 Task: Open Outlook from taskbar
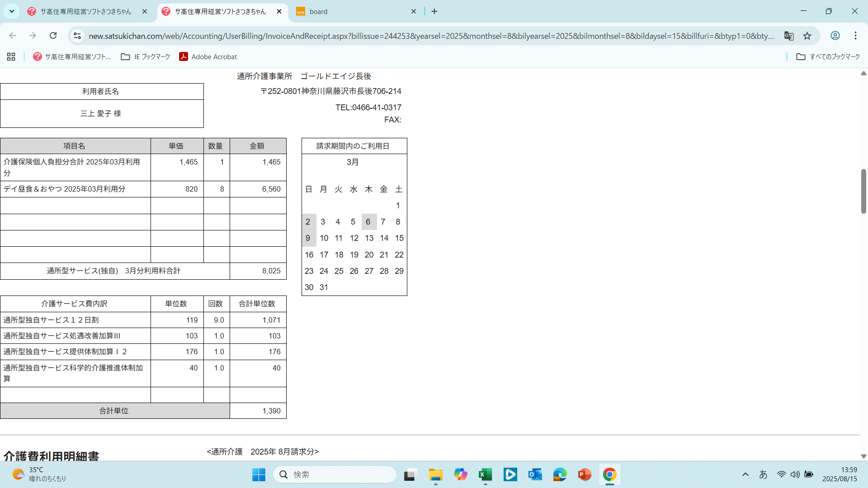coord(535,474)
